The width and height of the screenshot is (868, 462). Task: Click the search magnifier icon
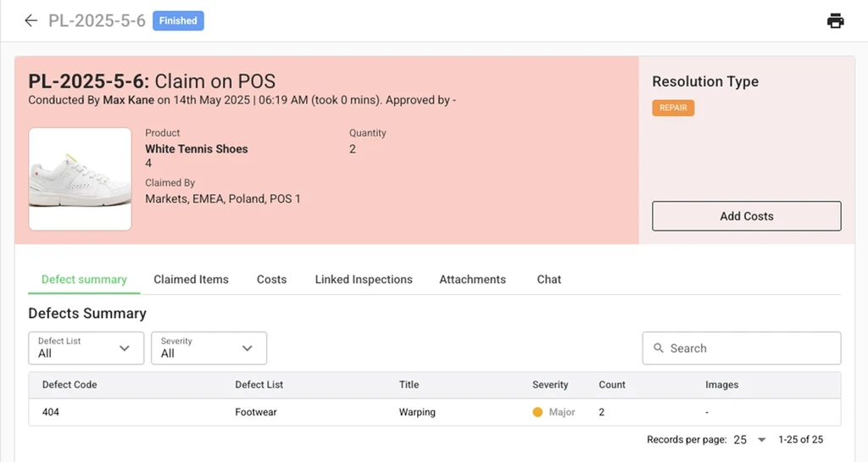coord(659,348)
